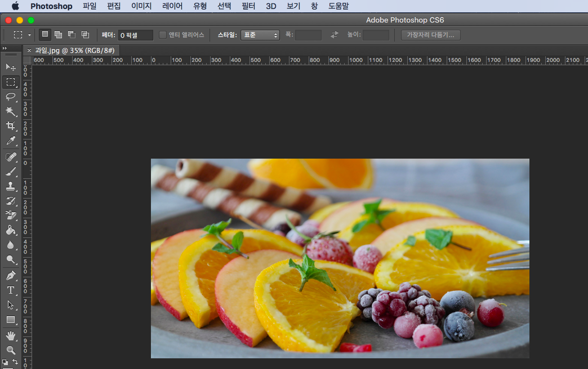Viewport: 588px width, 369px height.
Task: Select the Rectangle shape tool
Action: (x=11, y=320)
